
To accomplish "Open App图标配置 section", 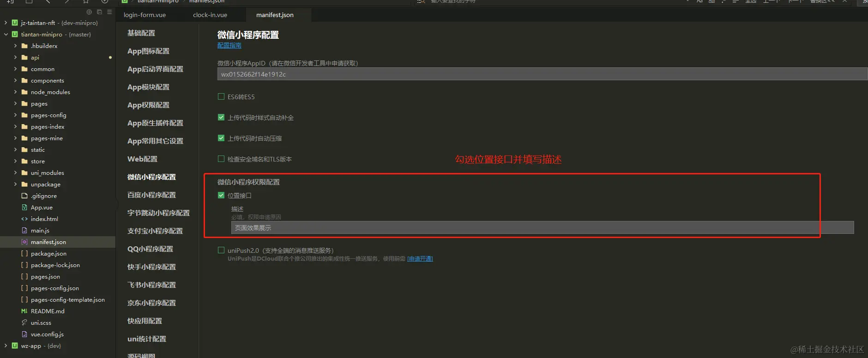I will 148,51.
